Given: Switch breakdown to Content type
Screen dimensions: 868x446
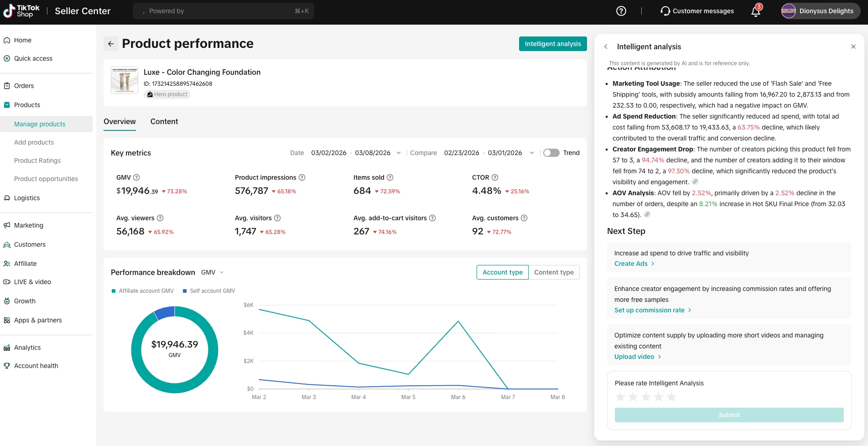Looking at the screenshot, I should [x=554, y=272].
